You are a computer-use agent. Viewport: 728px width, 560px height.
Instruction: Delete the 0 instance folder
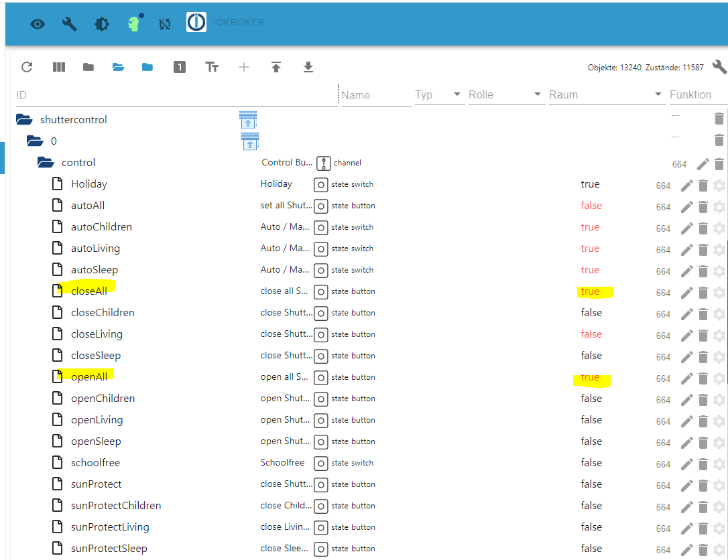click(719, 140)
